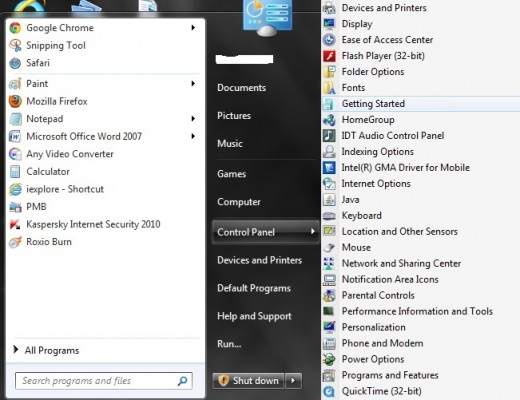Click the Parental Controls icon
The height and width of the screenshot is (400, 520).
click(329, 295)
